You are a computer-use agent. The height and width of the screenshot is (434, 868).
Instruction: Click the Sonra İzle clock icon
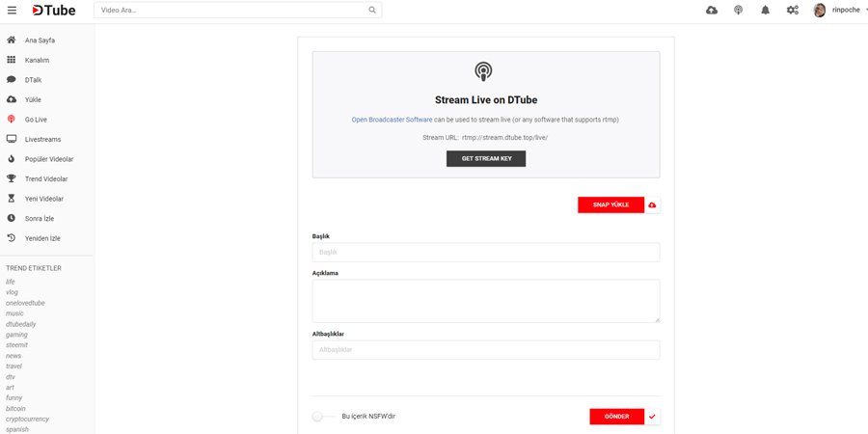[x=11, y=218]
